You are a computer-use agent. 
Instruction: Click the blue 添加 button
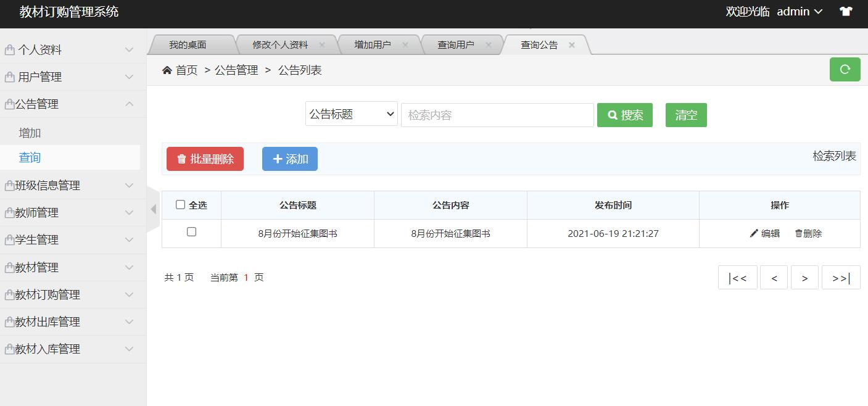(289, 159)
